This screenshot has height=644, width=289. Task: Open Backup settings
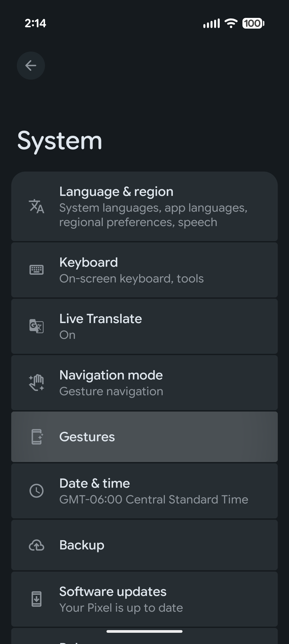coord(144,545)
